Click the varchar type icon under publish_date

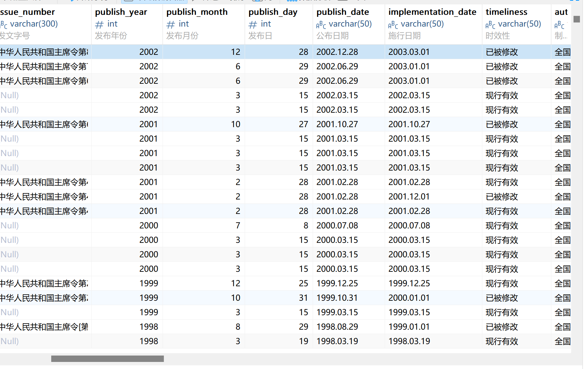click(x=321, y=25)
